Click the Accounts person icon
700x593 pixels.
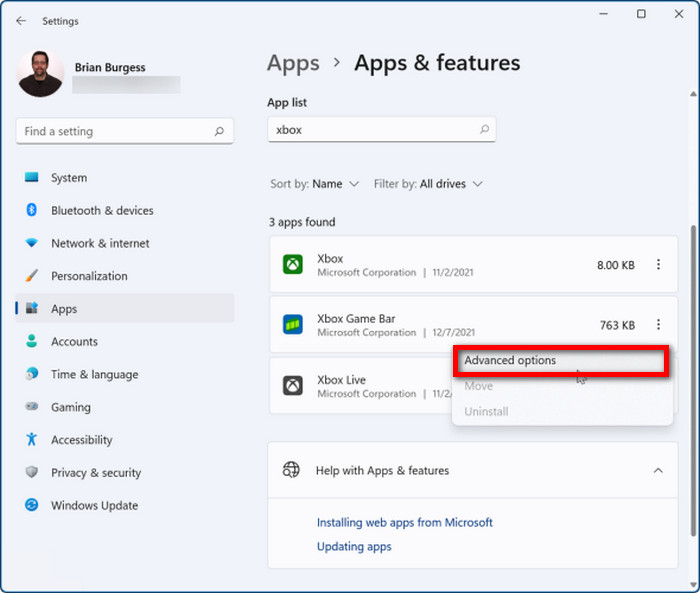click(32, 341)
